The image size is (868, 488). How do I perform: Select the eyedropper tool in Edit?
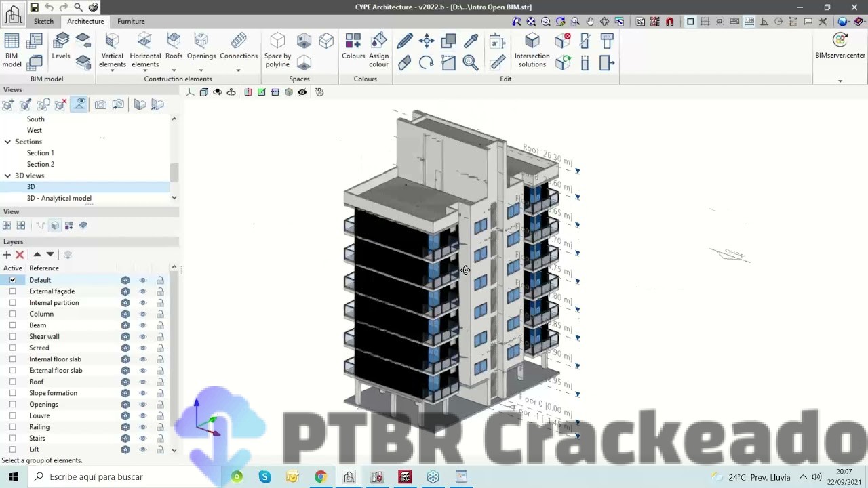[x=471, y=41]
